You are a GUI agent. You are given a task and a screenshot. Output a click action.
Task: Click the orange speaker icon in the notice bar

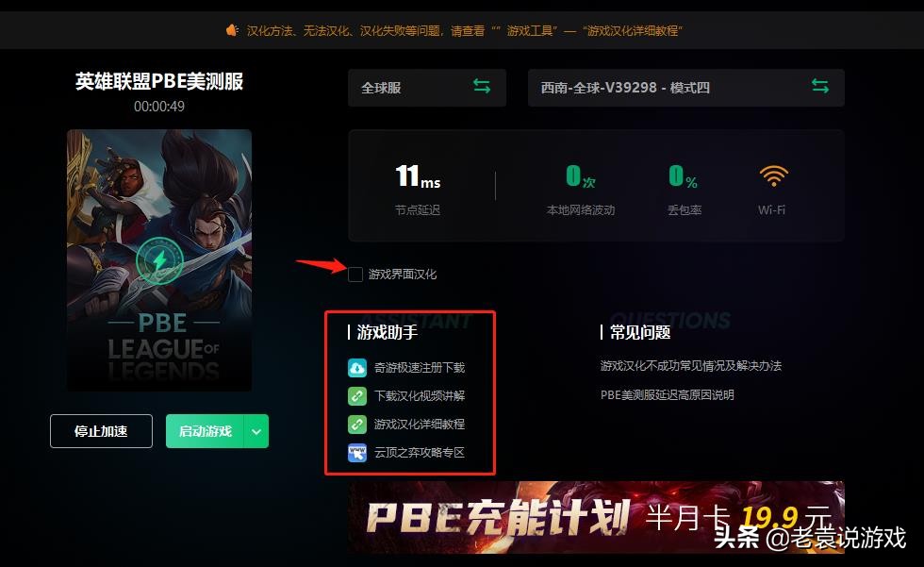click(x=232, y=30)
